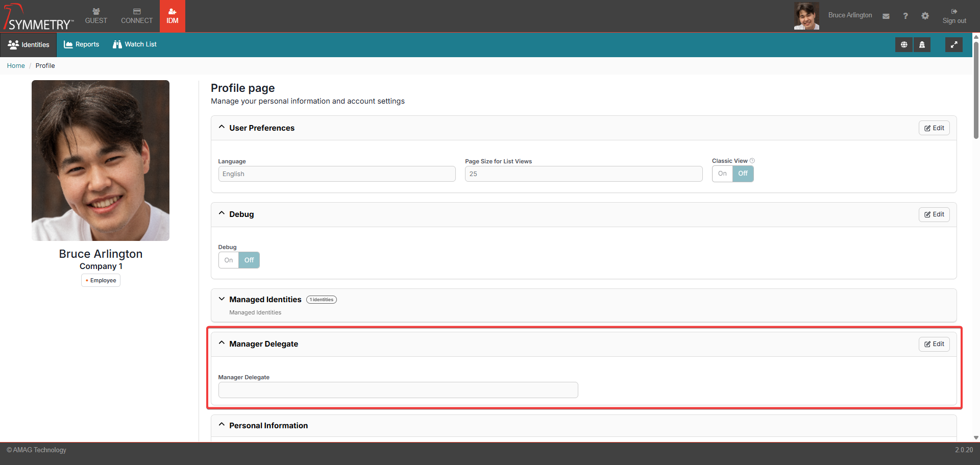Image resolution: width=980 pixels, height=465 pixels.
Task: Open the mail envelope icon in header
Action: [886, 16]
